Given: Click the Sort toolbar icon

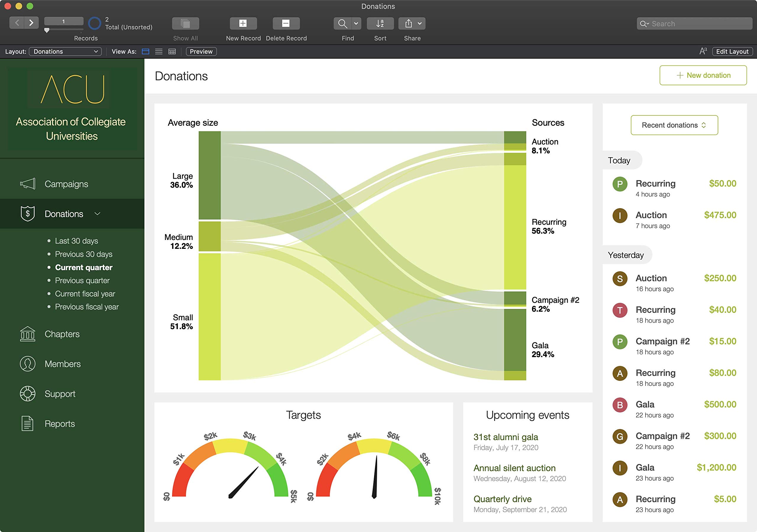Looking at the screenshot, I should coord(380,23).
